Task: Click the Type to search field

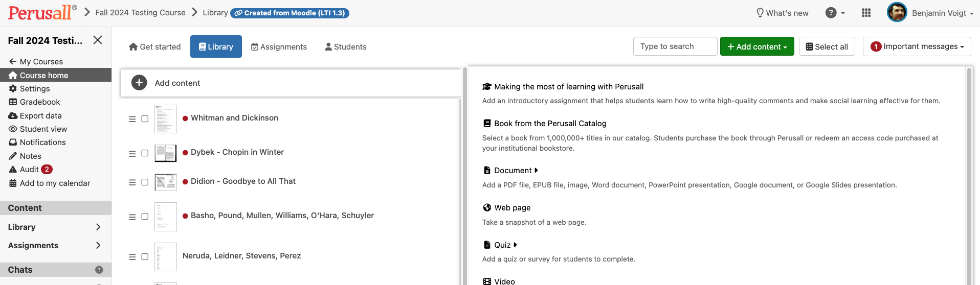Action: tap(675, 46)
